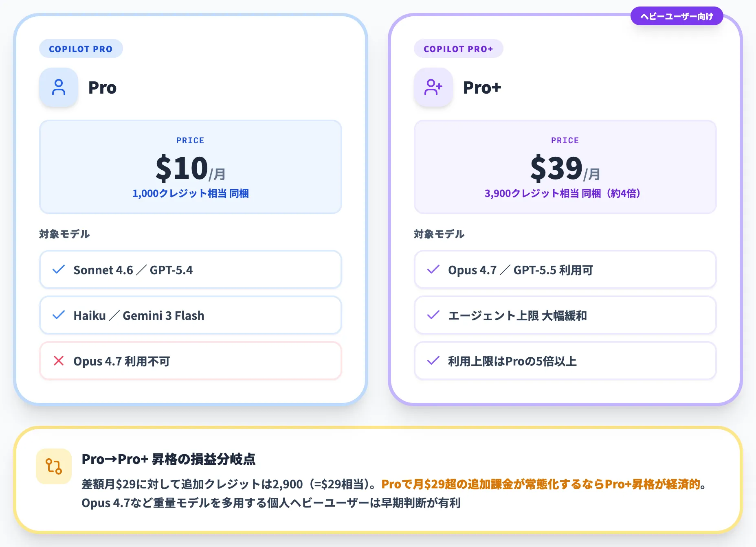This screenshot has width=756, height=547.
Task: Click the checkmark beside エージェント上限 大幅緩和
Action: point(433,315)
